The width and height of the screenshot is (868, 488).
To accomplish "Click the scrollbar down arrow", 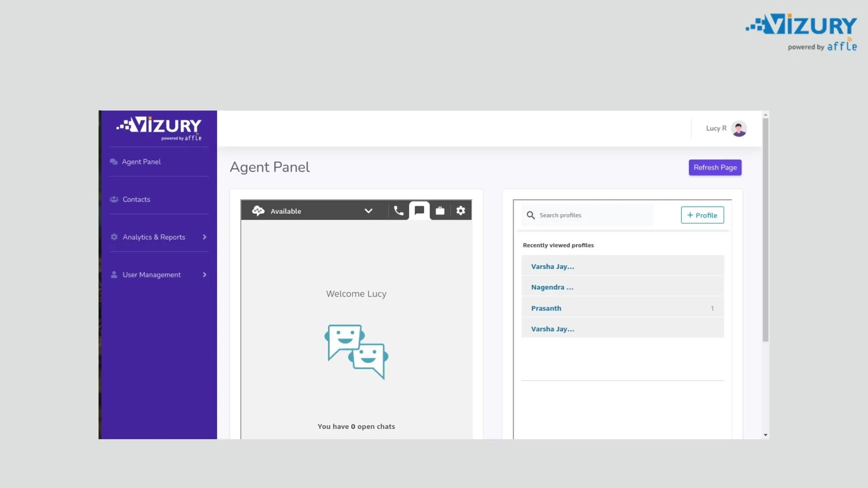I will tap(765, 435).
